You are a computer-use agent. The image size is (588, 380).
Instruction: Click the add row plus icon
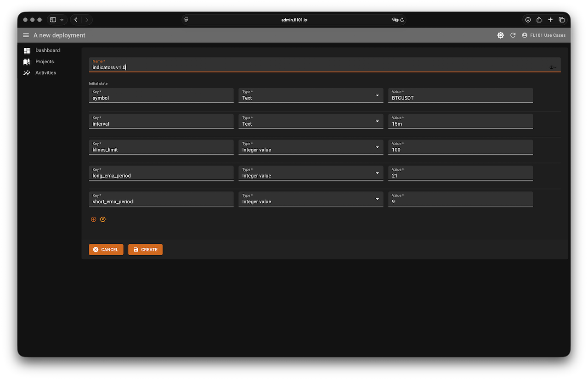(x=94, y=219)
